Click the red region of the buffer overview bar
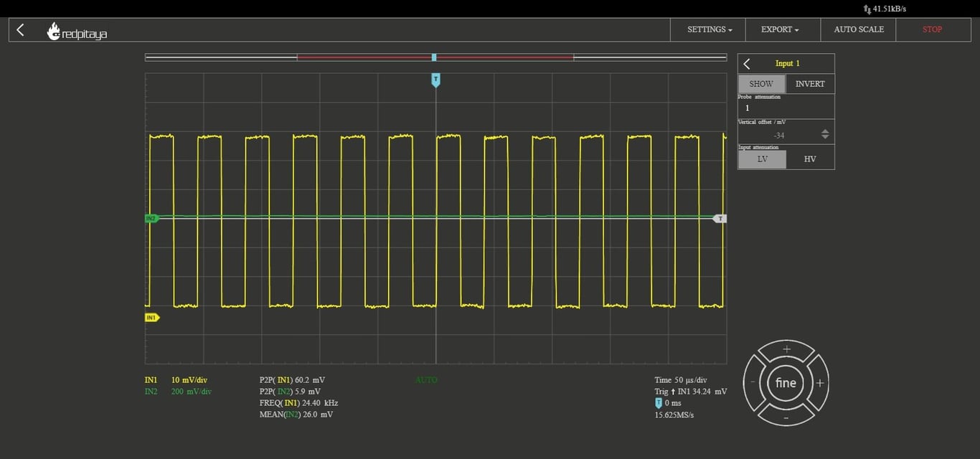 click(x=435, y=57)
